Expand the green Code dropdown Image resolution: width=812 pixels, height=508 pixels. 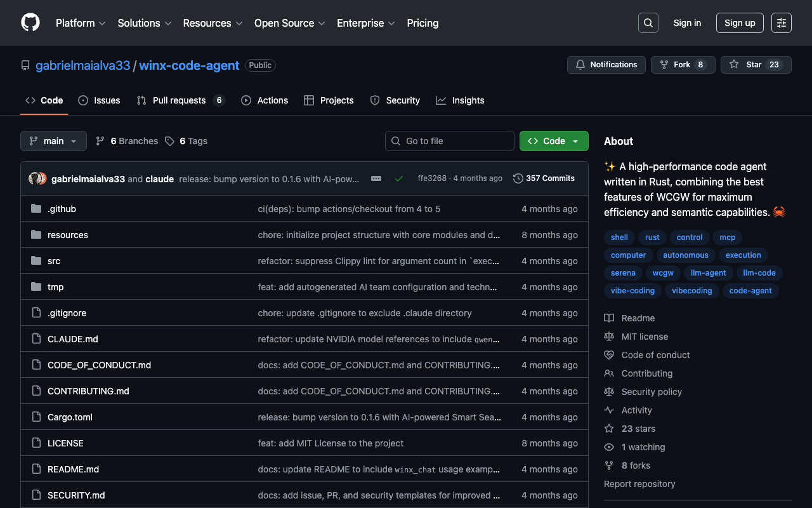[x=553, y=141]
